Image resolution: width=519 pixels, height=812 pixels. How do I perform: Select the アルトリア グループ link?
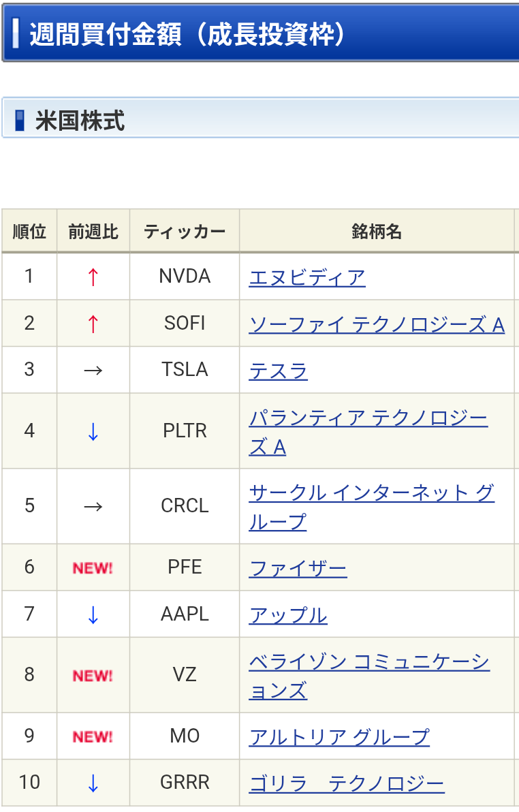[339, 736]
